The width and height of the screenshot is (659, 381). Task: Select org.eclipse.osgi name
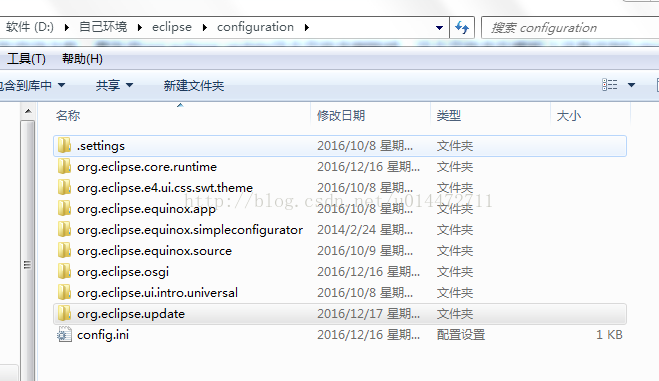click(x=123, y=272)
